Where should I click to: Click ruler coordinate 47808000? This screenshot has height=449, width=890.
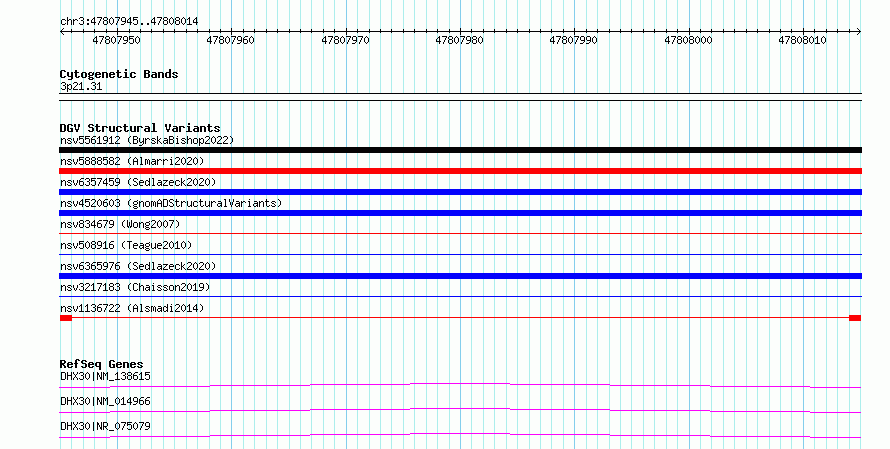688,40
